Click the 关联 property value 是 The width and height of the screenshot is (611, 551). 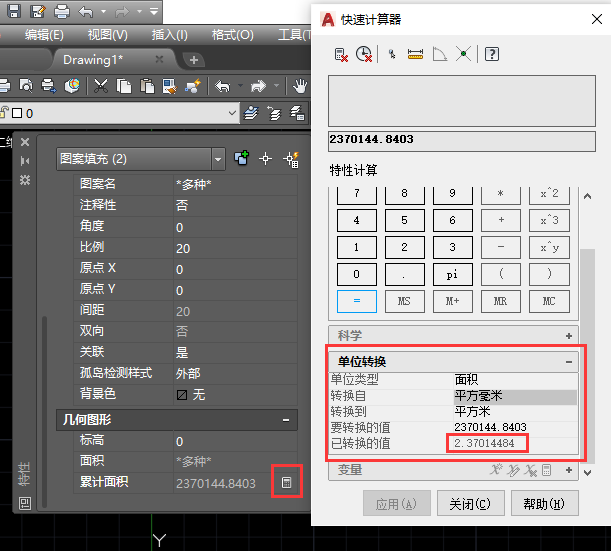pos(235,353)
